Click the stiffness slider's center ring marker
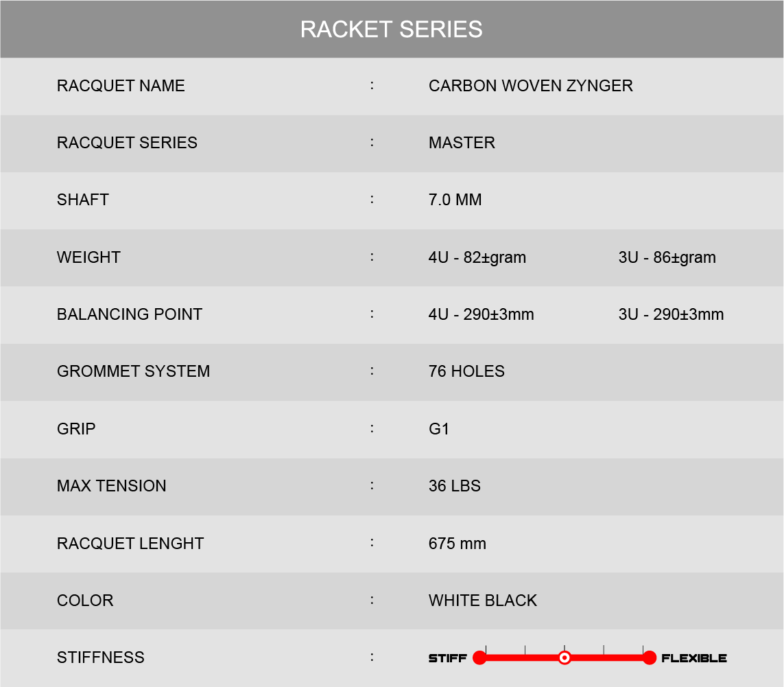This screenshot has width=784, height=687. click(x=565, y=658)
